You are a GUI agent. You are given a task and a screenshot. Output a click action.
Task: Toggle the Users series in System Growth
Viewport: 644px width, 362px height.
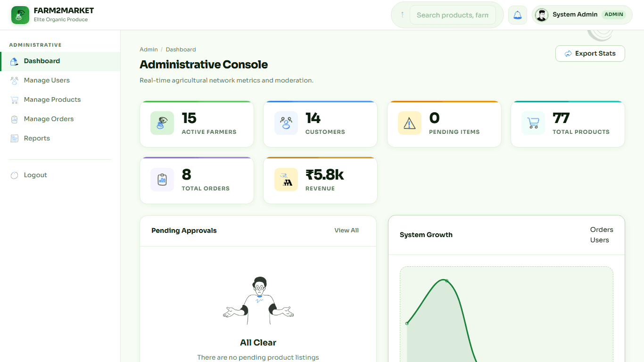600,240
